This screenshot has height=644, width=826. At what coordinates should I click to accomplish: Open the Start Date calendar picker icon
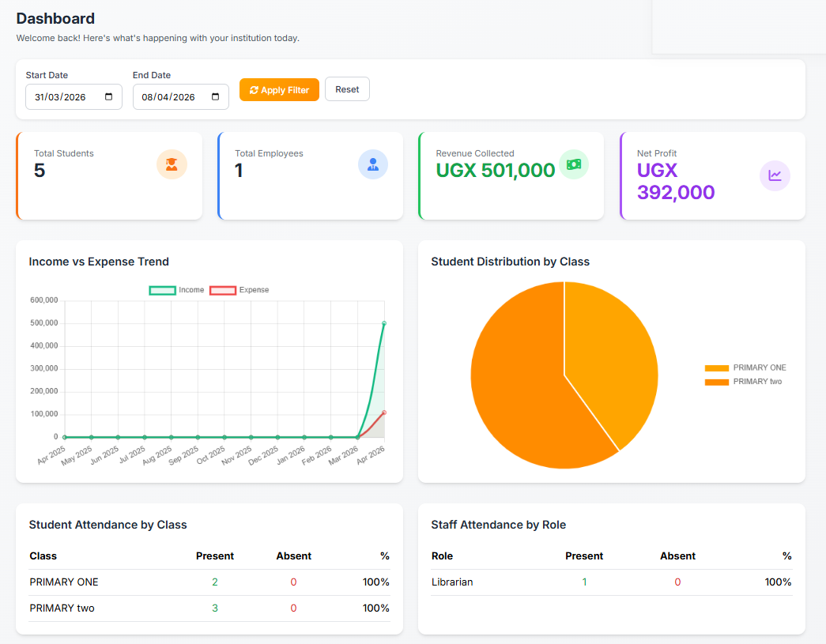click(x=111, y=96)
